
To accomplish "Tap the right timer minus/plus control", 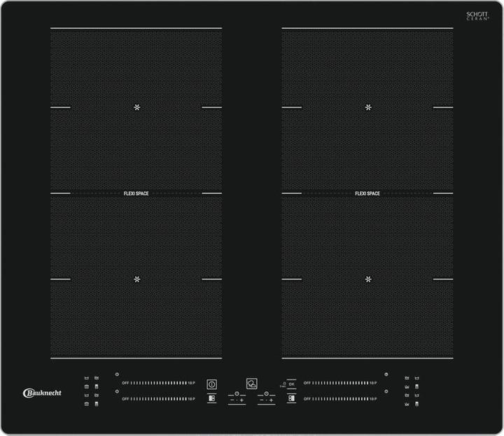I will [266, 399].
